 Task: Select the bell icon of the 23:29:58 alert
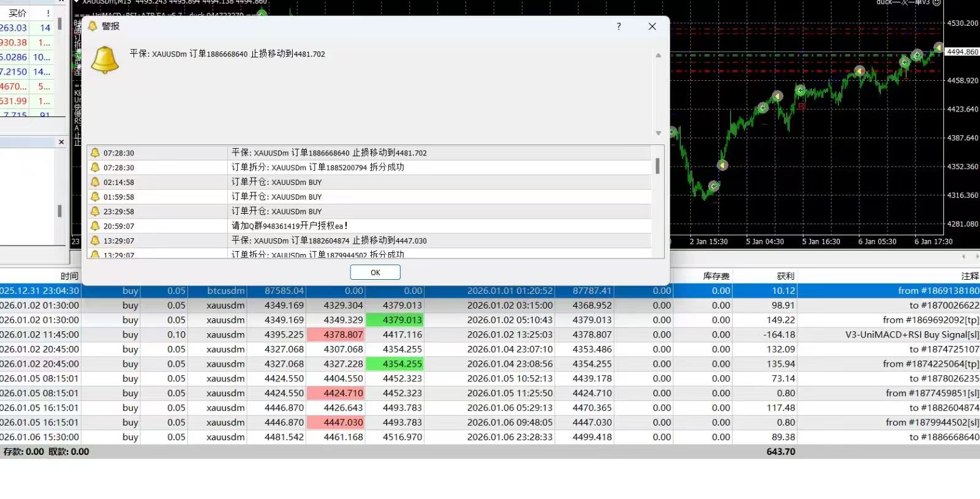coord(95,211)
